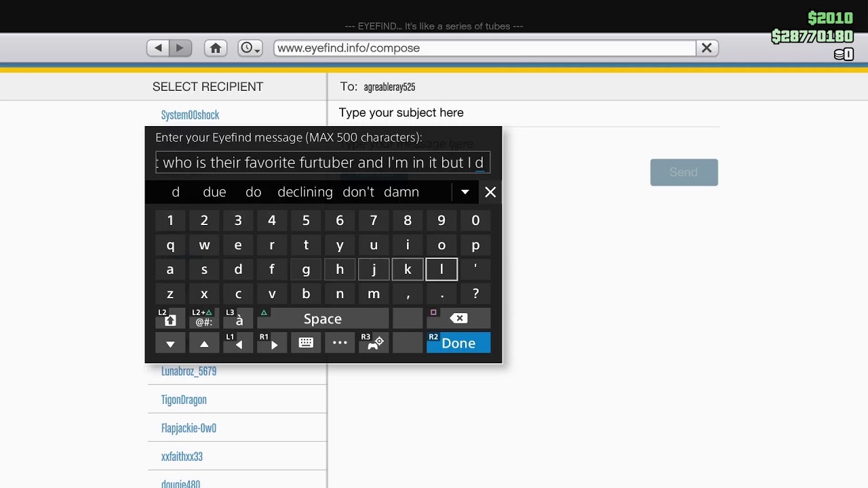Tap the period key

click(441, 294)
